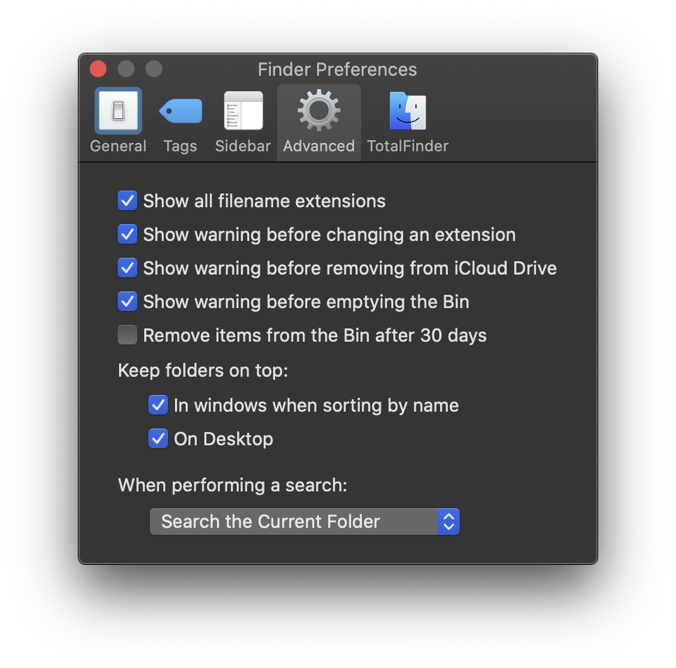Click the blue dropdown chevron arrows

pyautogui.click(x=448, y=521)
